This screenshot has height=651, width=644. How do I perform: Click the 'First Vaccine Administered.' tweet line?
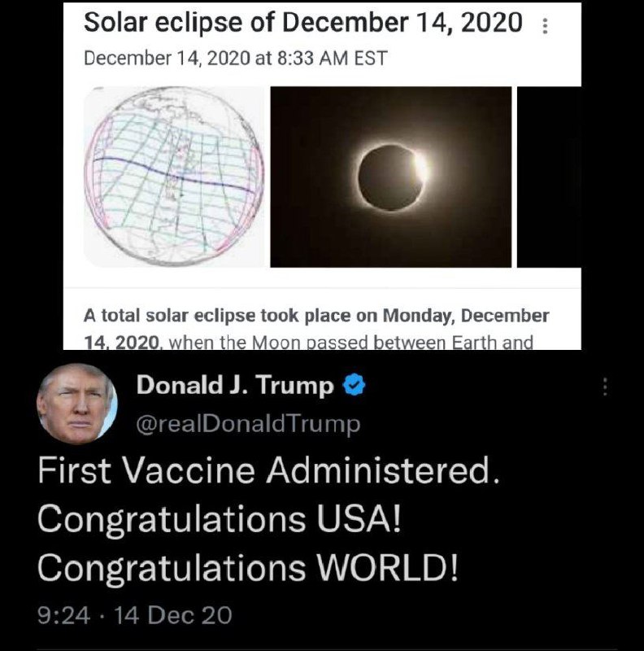coord(269,470)
